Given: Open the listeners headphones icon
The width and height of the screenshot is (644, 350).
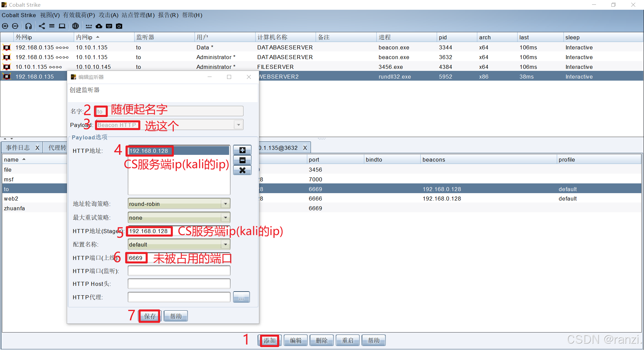Looking at the screenshot, I should coord(29,26).
